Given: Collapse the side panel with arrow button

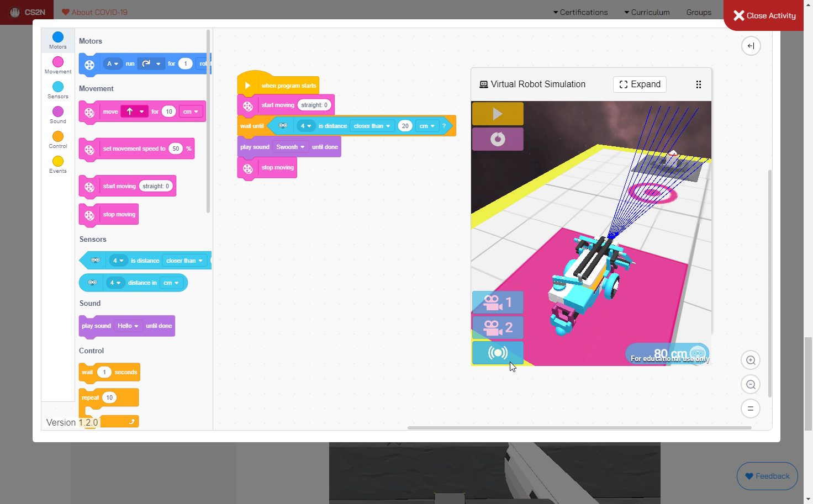Looking at the screenshot, I should 751,46.
